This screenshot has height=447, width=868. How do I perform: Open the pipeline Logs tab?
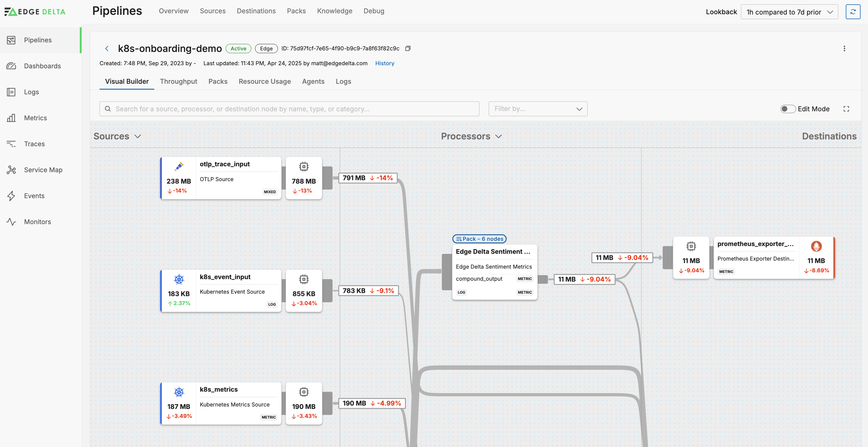[x=343, y=82]
